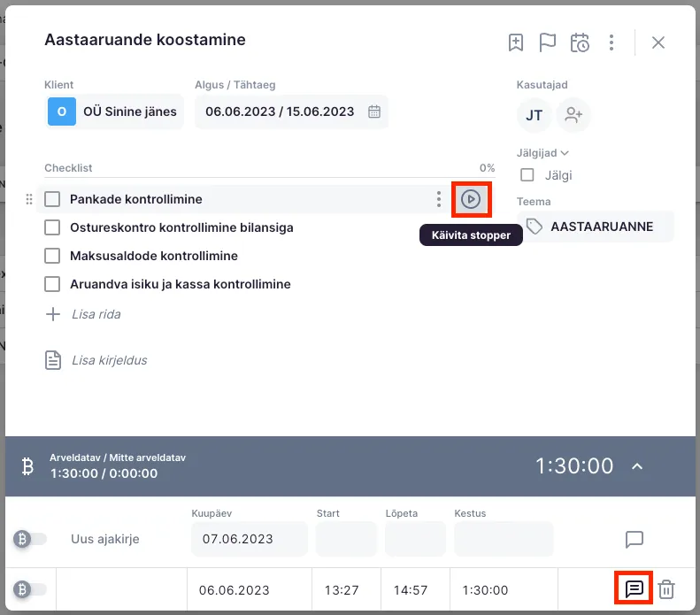Enable the Jälgi checkbox
Viewport: 700px width, 615px height.
527,175
